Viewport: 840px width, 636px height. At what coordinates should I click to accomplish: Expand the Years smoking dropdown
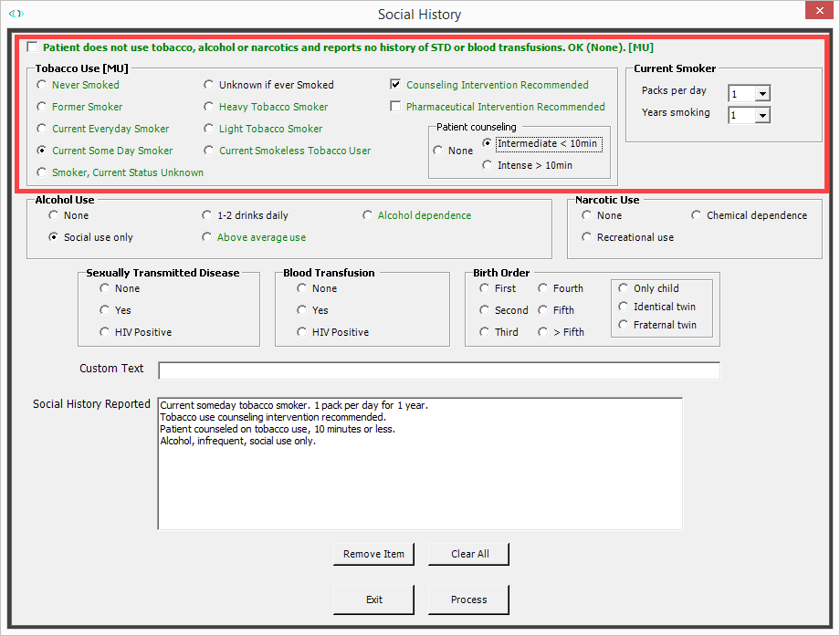pos(762,115)
